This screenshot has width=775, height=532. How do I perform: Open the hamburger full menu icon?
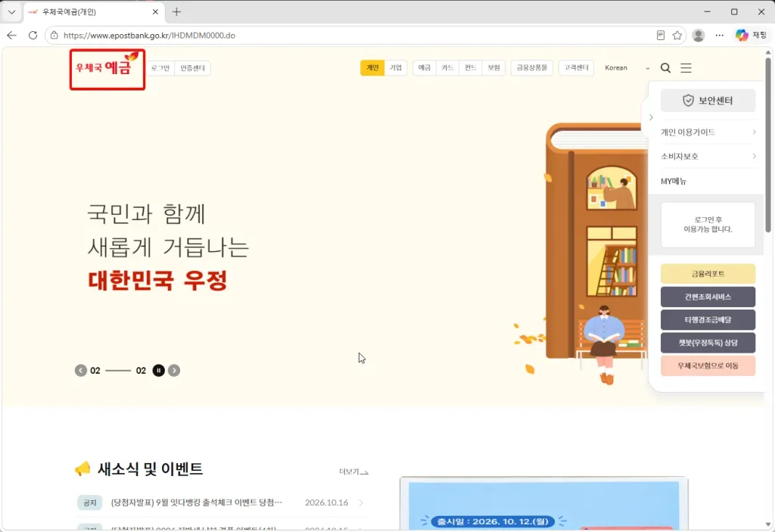(686, 68)
